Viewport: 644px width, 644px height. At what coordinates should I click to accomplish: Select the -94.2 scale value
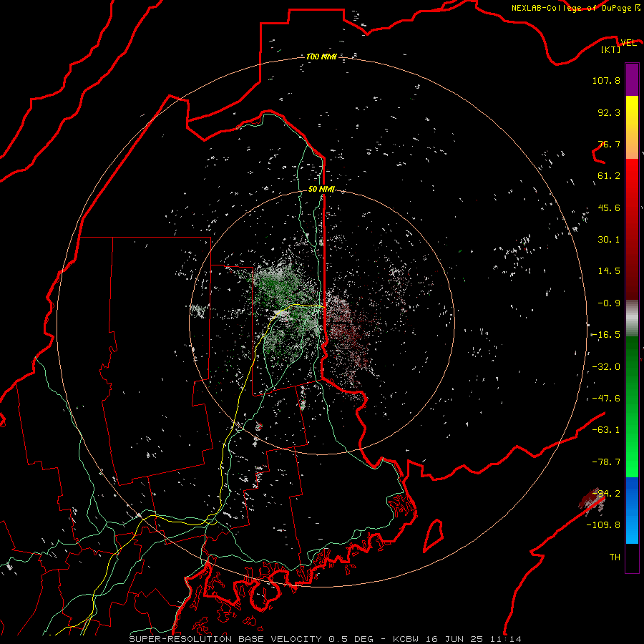pos(606,494)
